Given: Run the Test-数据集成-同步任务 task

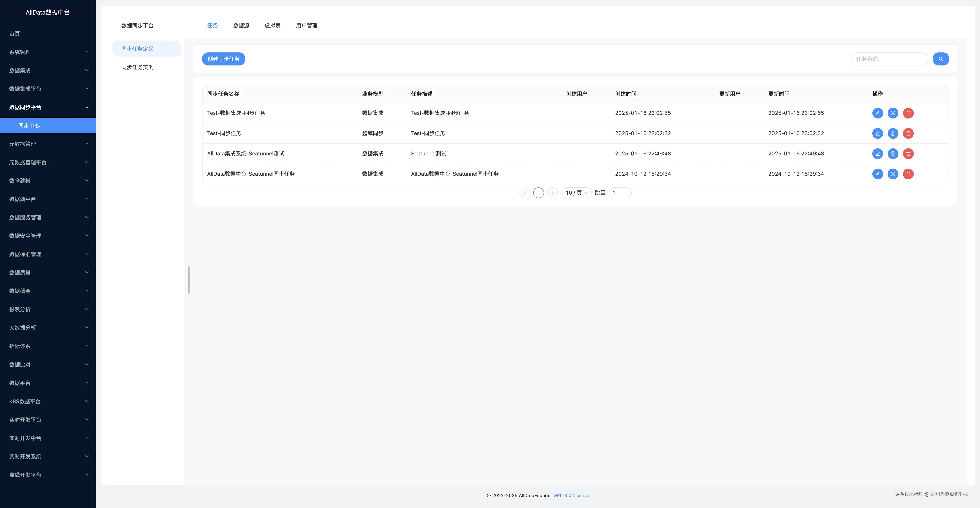Looking at the screenshot, I should click(x=892, y=113).
